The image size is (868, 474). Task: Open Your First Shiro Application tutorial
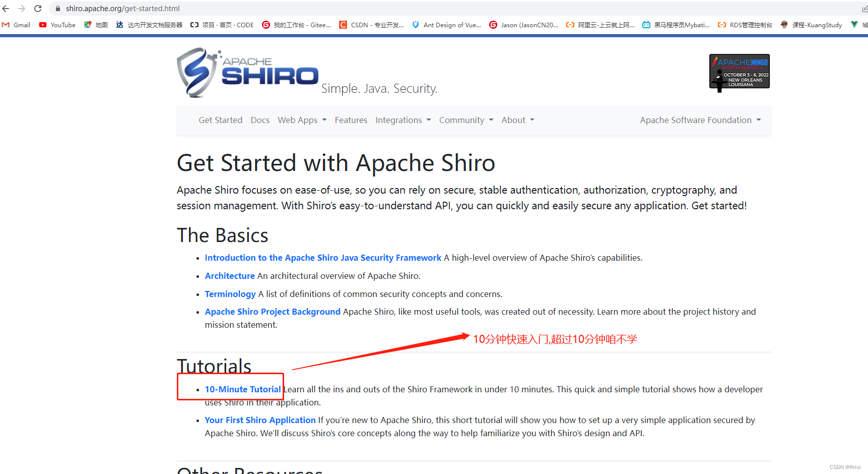[260, 420]
